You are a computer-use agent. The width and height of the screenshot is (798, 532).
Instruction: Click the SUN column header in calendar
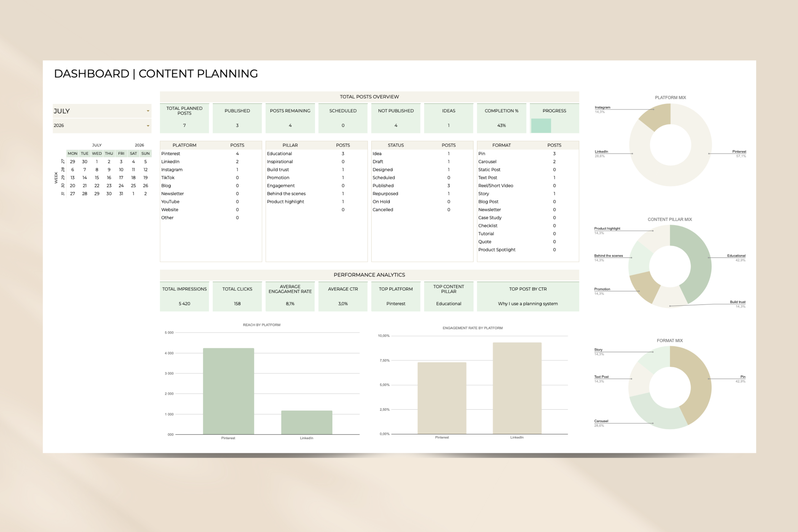(146, 154)
